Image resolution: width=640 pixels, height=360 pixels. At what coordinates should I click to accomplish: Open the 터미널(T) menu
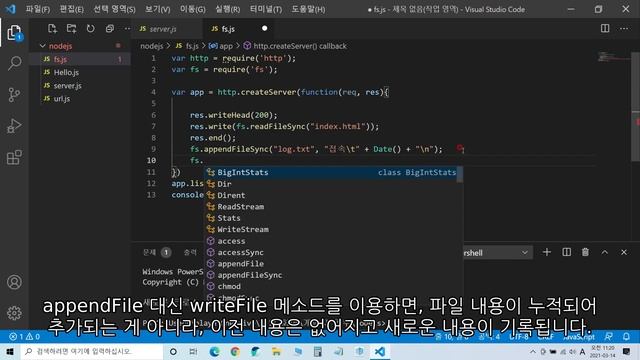pyautogui.click(x=266, y=9)
